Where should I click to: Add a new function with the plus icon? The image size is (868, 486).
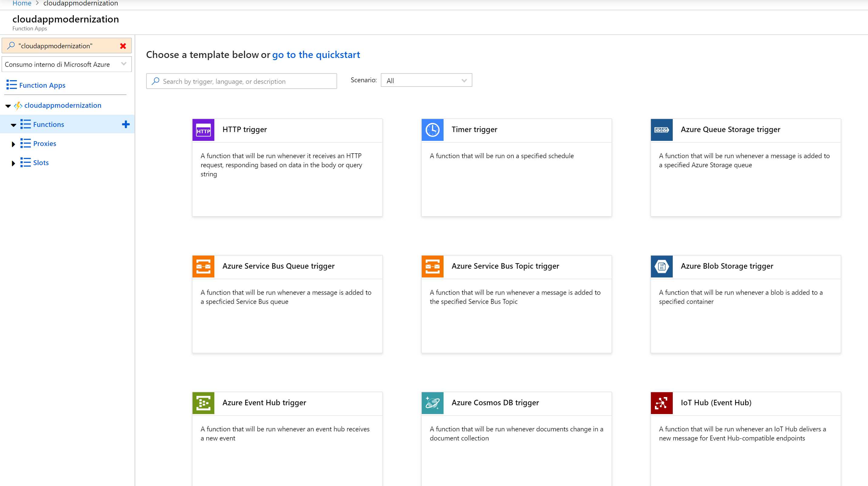(126, 124)
